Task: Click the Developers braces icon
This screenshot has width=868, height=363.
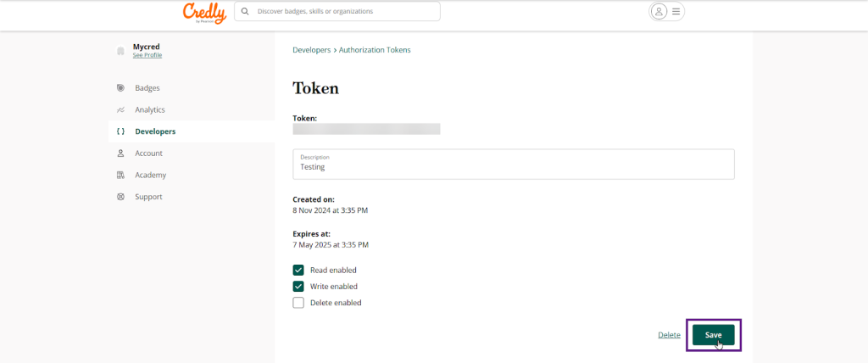Action: pyautogui.click(x=120, y=131)
